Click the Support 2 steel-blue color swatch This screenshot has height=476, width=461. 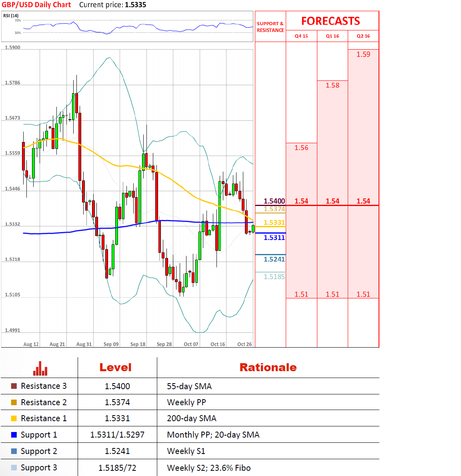(14, 451)
